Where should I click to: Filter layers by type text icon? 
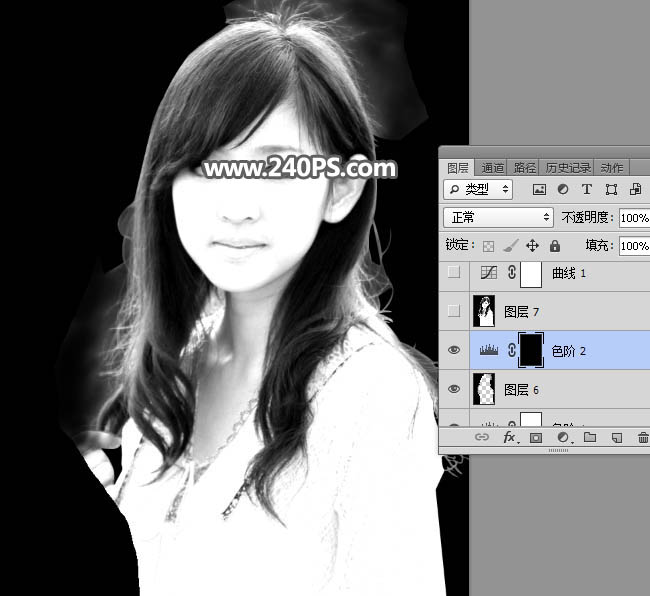click(x=587, y=189)
